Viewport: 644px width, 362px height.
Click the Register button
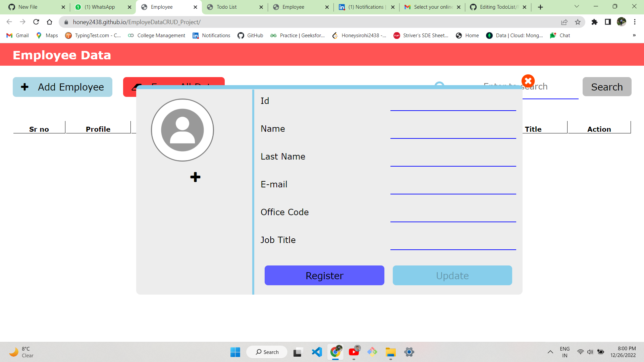pos(324,276)
